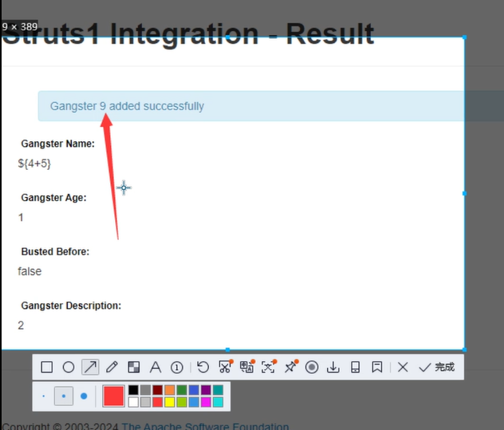Click the ${4+5} gangster name value

(34, 164)
